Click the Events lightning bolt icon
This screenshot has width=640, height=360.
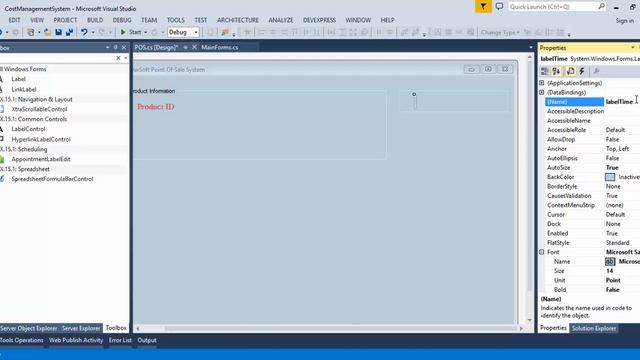point(582,71)
